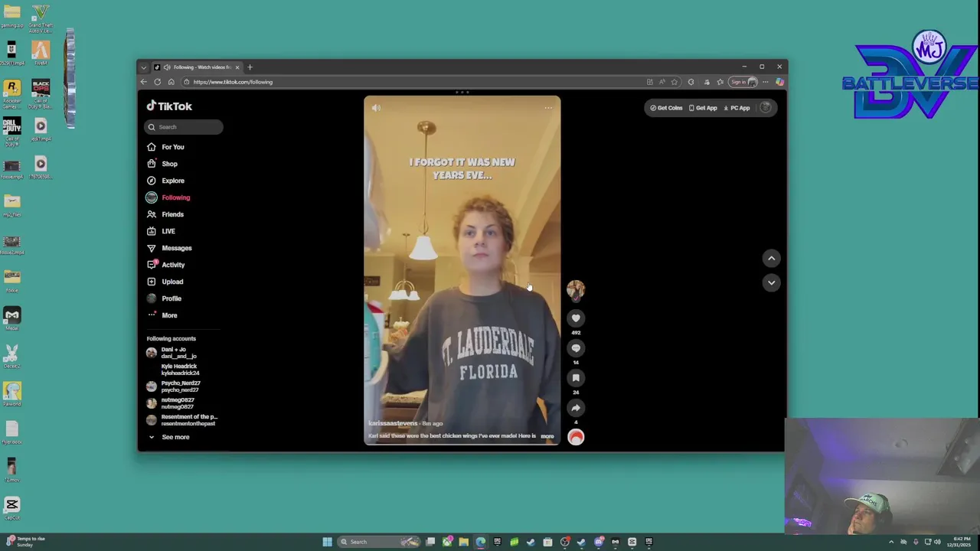This screenshot has height=551, width=980.
Task: Open File Explorer from the taskbar
Action: pos(463,542)
